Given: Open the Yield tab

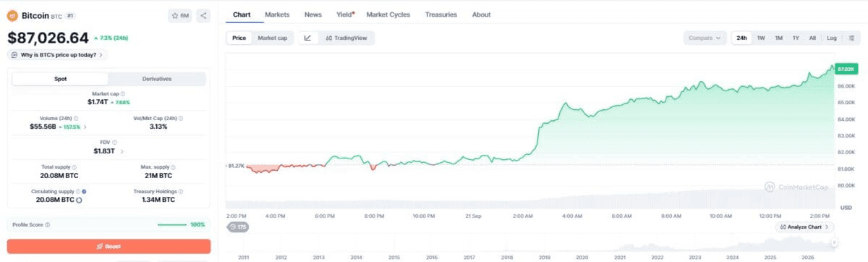Looking at the screenshot, I should [x=345, y=14].
